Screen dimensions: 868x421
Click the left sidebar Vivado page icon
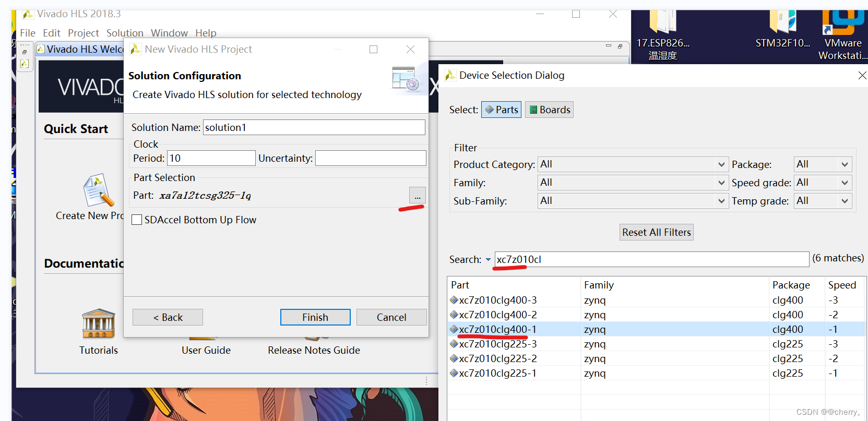pyautogui.click(x=24, y=64)
